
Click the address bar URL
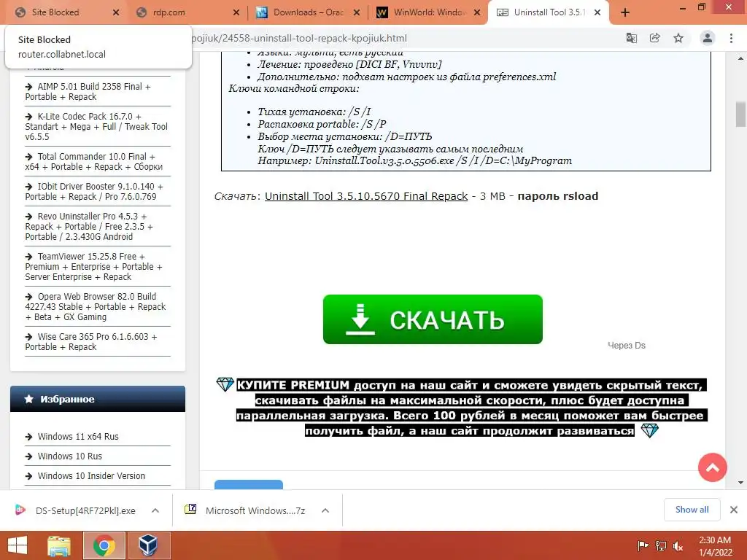(299, 38)
